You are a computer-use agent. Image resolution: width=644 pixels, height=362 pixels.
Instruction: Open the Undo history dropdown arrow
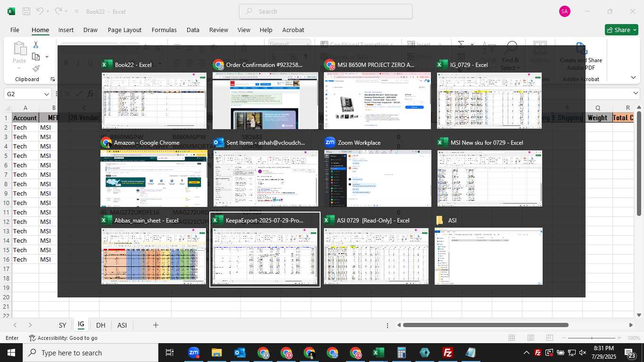point(49,11)
